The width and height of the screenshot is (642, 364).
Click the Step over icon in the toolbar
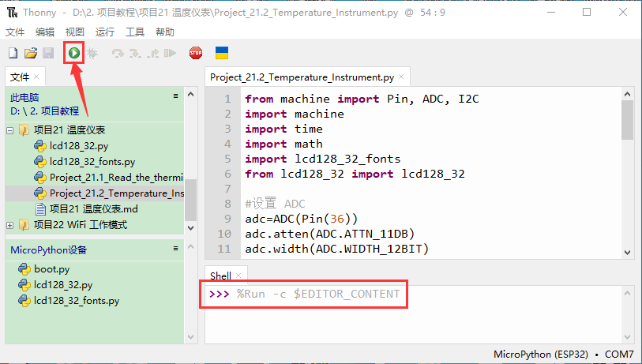click(x=118, y=53)
